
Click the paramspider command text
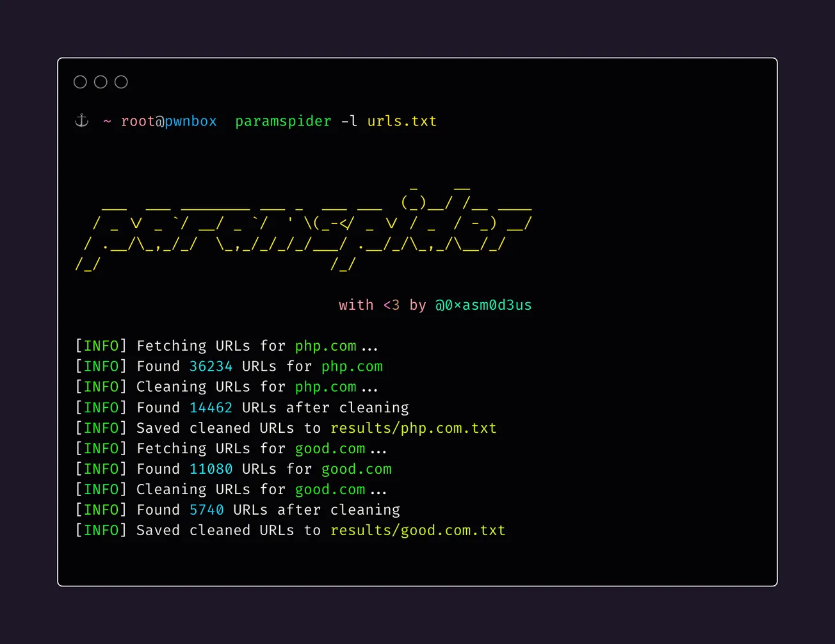283,120
